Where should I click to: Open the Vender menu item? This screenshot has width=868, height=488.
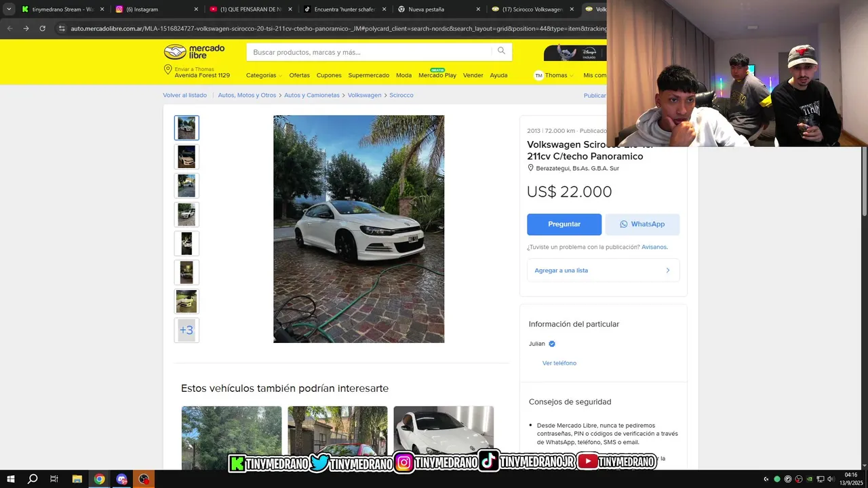click(x=473, y=75)
